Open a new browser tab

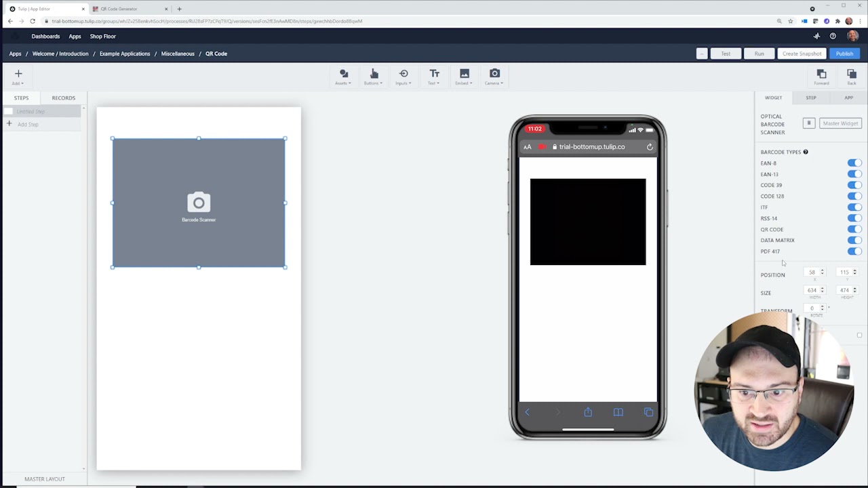point(179,9)
